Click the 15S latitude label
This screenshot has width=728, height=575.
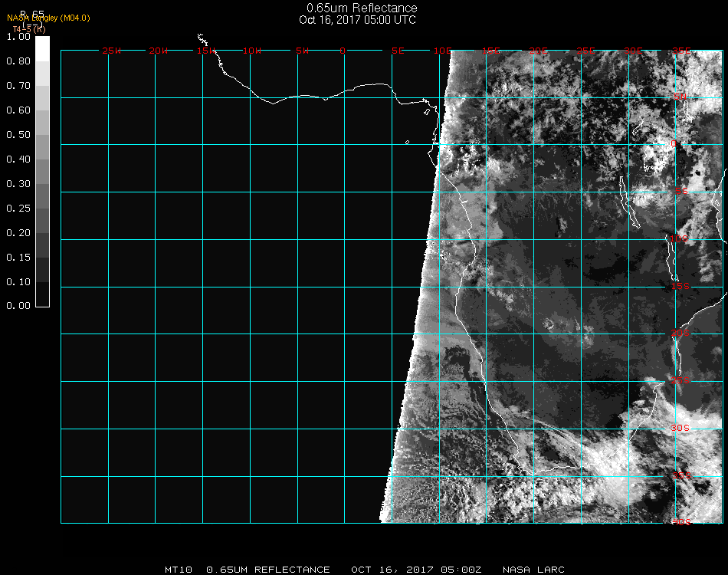(x=680, y=286)
